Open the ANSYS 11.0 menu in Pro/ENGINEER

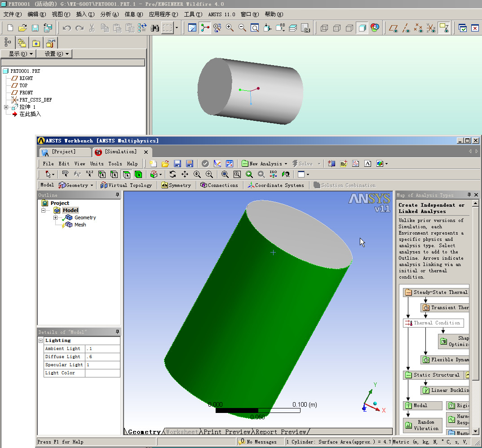point(221,14)
